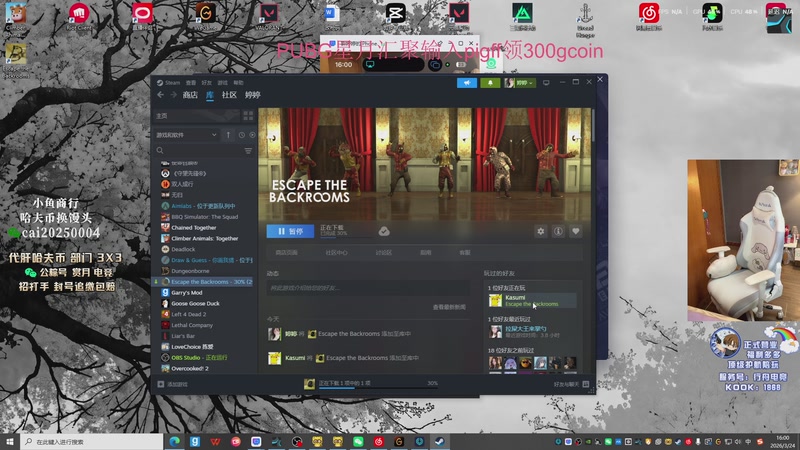Click 添加游戏 add game button

[x=172, y=384]
